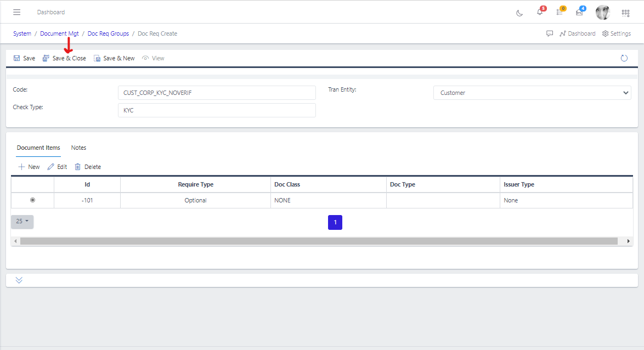Click the Doc Type column header
Screen dimensions: 644x350
tap(443, 184)
